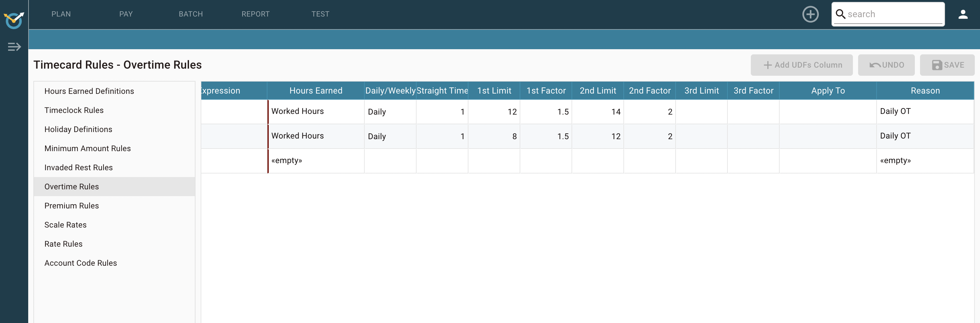Open the user profile icon
Viewport: 980px width, 323px height.
pos(962,15)
